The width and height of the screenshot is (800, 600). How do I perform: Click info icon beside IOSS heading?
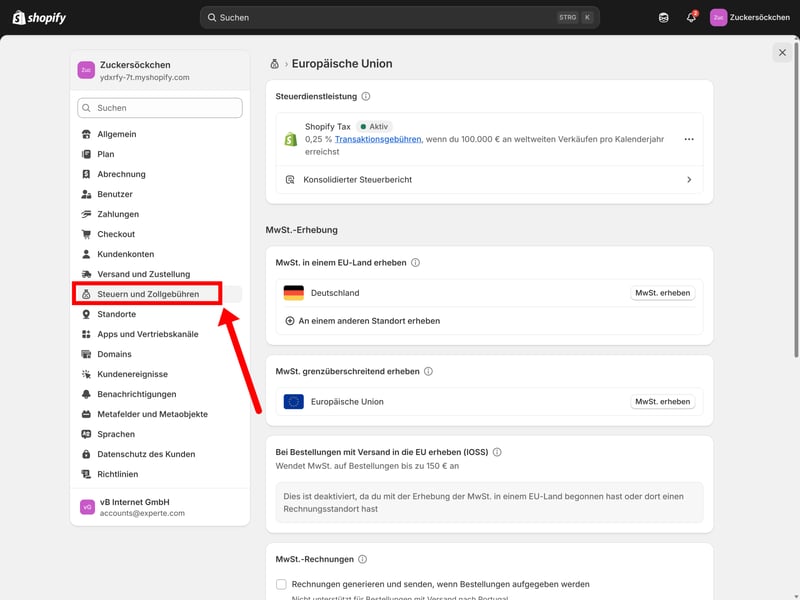tap(497, 452)
